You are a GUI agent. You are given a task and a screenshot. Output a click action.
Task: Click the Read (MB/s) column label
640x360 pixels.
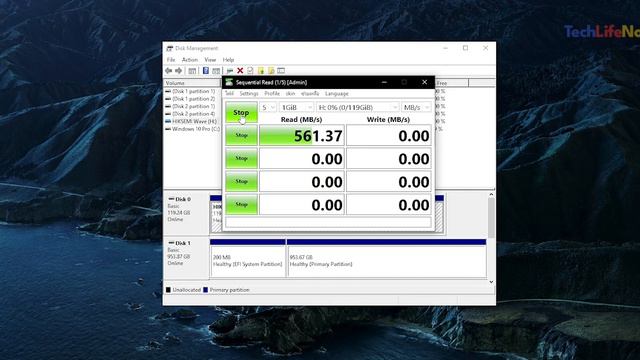coord(301,120)
